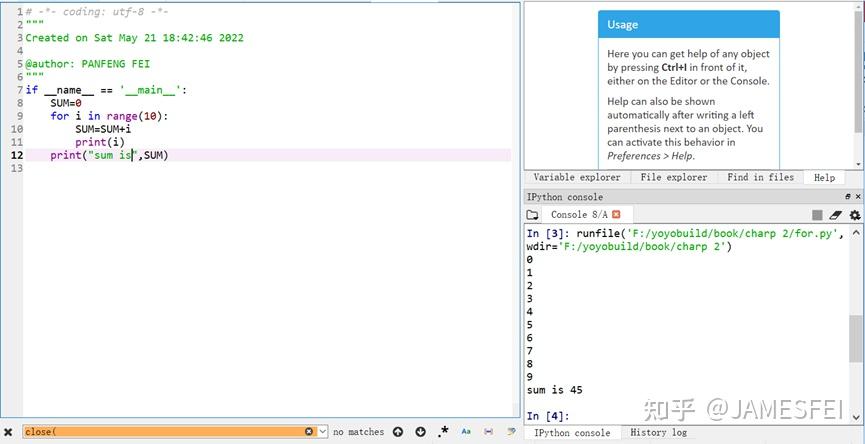
Task: Click the runfile command in console
Action: coord(685,240)
